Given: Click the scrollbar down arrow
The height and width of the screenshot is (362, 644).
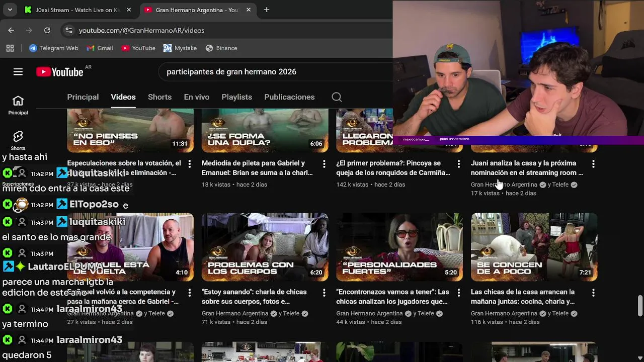Looking at the screenshot, I should click(x=640, y=357).
